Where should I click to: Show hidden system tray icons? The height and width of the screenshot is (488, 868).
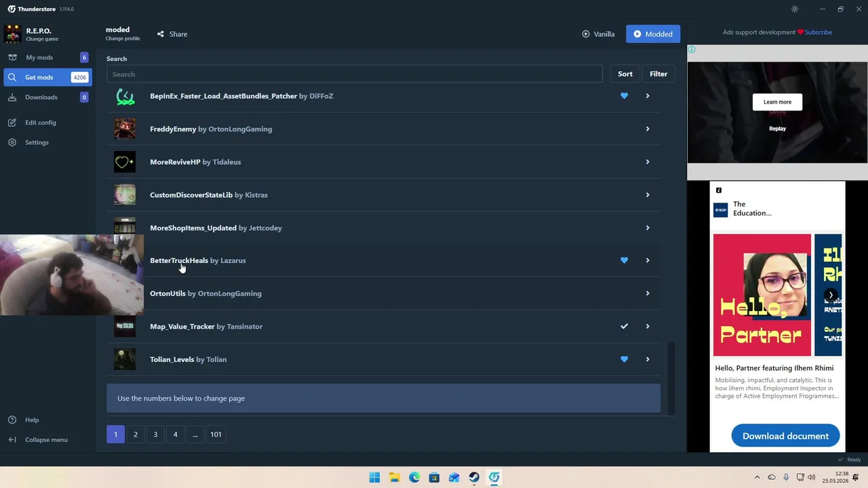click(x=757, y=477)
